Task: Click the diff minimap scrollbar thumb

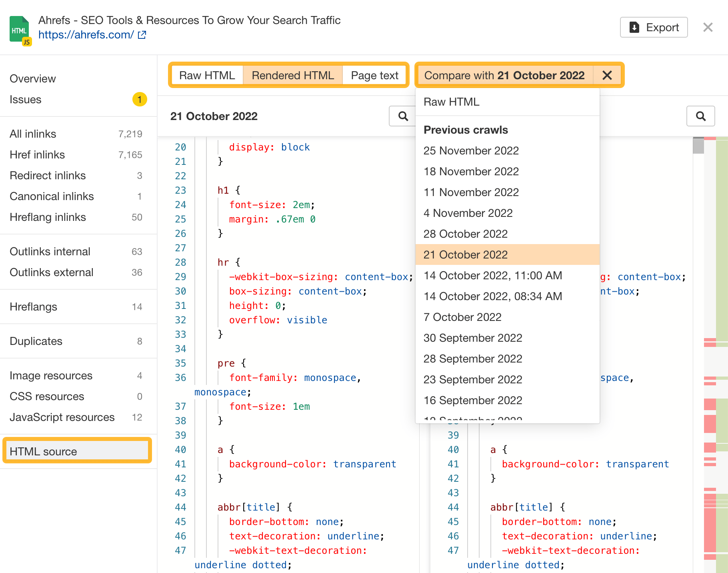Action: 698,145
